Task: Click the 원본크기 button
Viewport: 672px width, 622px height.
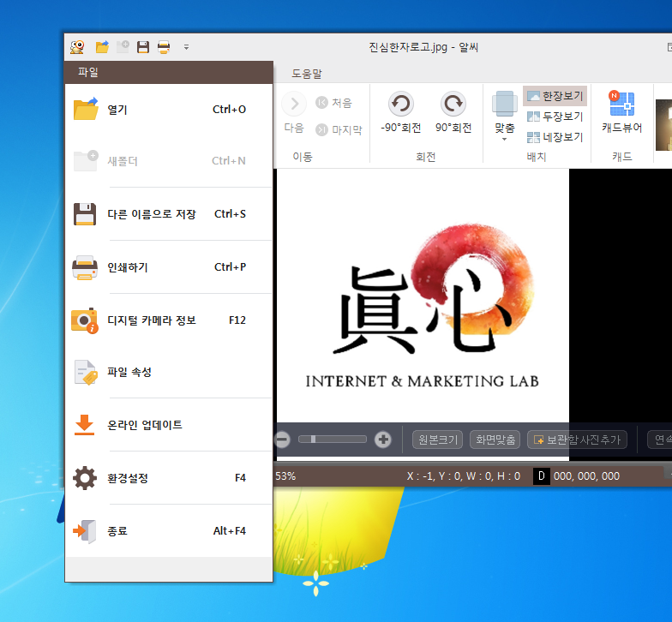Action: pos(437,440)
